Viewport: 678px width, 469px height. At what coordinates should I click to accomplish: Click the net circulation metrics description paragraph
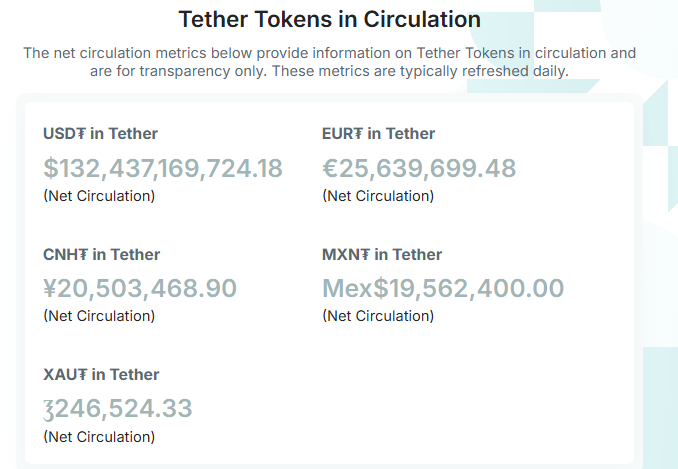[x=329, y=62]
